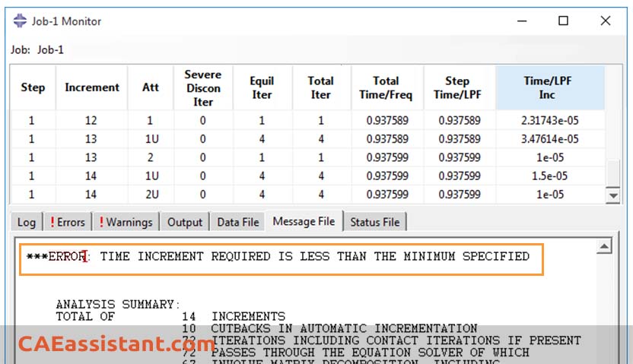Viewport: 633px width, 364px height.
Task: Open the Warnings tab
Action: 126,222
